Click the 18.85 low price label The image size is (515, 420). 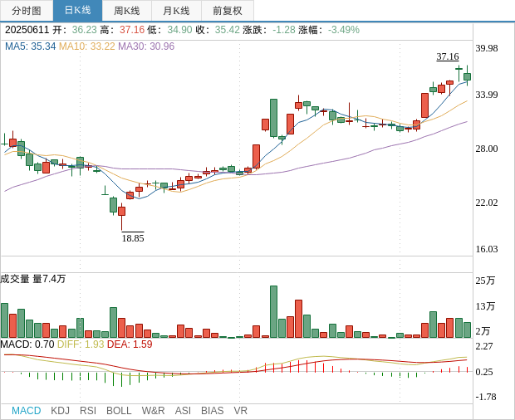[x=133, y=238]
